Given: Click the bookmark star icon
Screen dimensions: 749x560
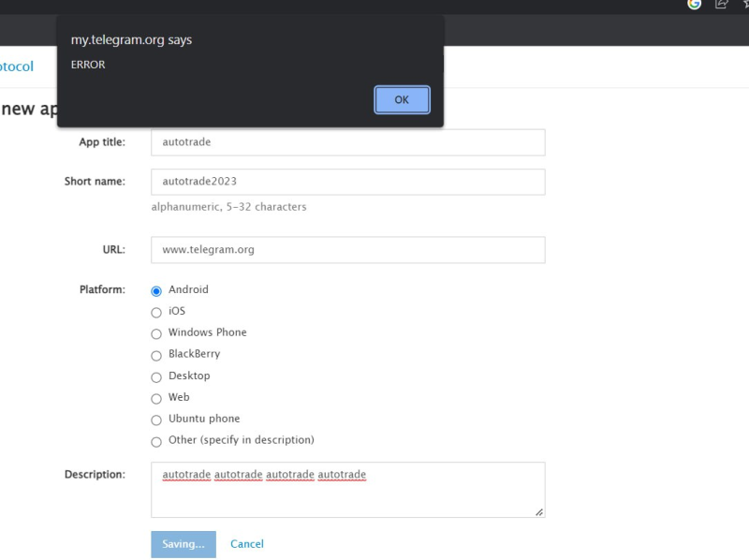Looking at the screenshot, I should coord(745,5).
